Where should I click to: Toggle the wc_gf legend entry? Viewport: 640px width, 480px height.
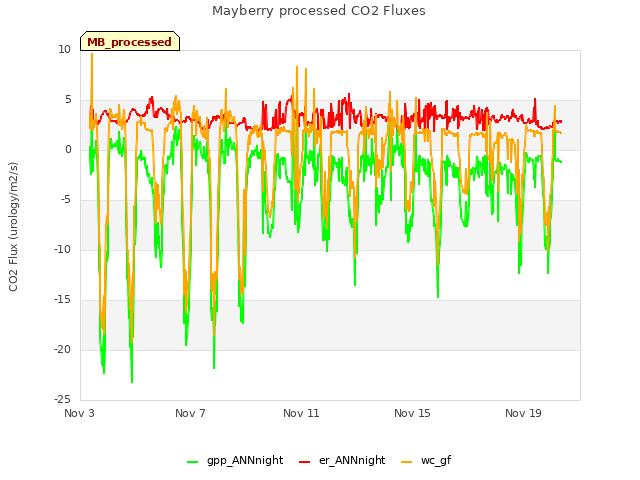click(426, 461)
